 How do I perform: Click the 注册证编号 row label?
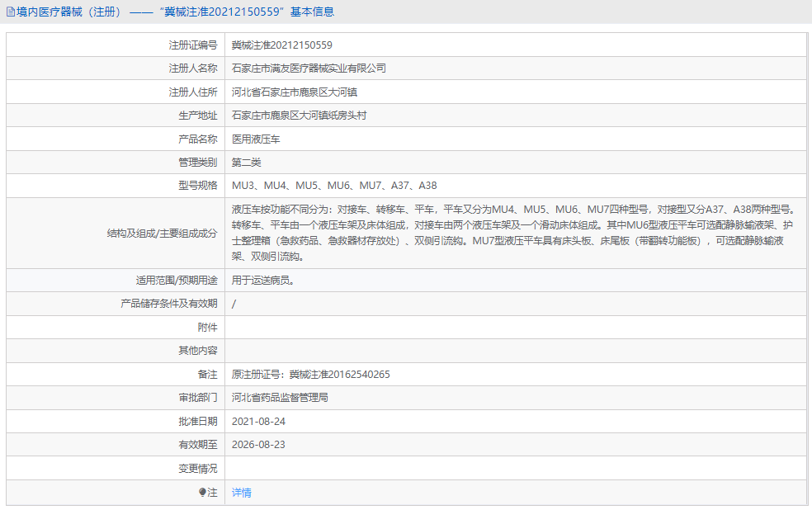pos(192,45)
